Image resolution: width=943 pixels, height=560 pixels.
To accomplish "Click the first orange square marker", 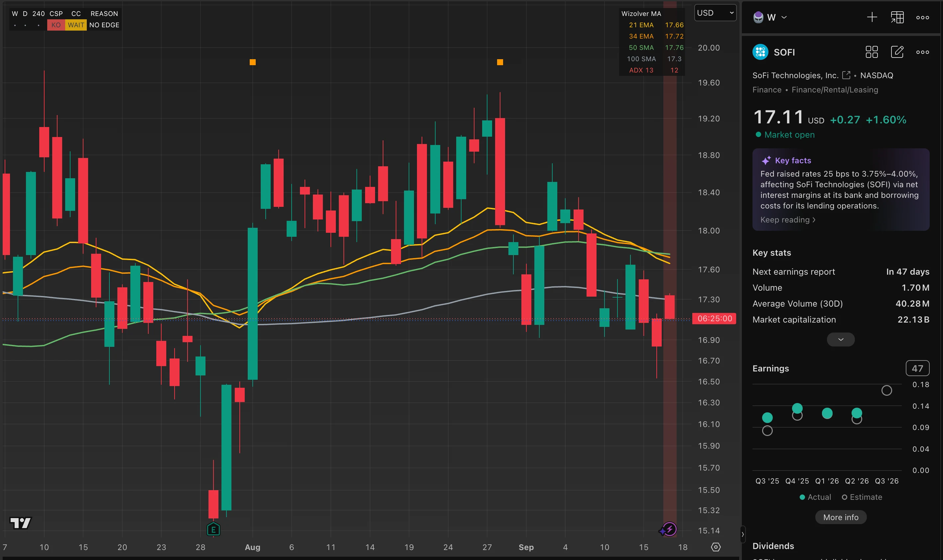I will click(253, 62).
